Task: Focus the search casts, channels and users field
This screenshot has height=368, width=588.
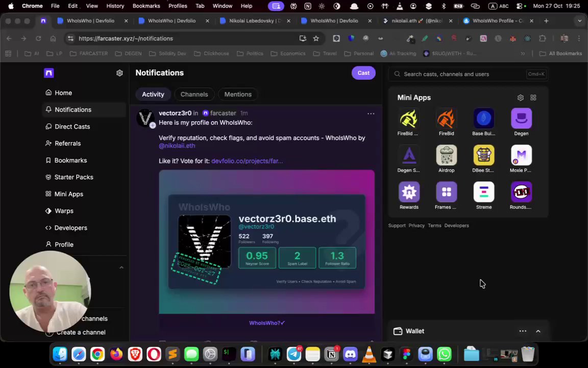Action: click(x=469, y=74)
